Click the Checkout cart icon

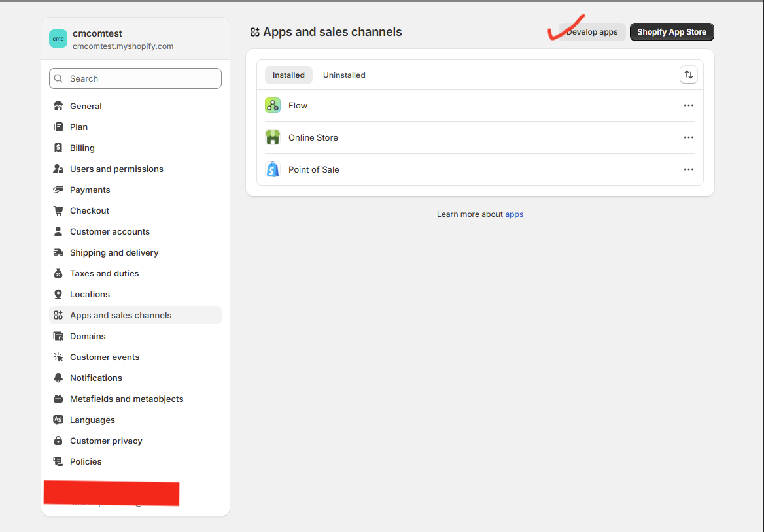tap(58, 210)
